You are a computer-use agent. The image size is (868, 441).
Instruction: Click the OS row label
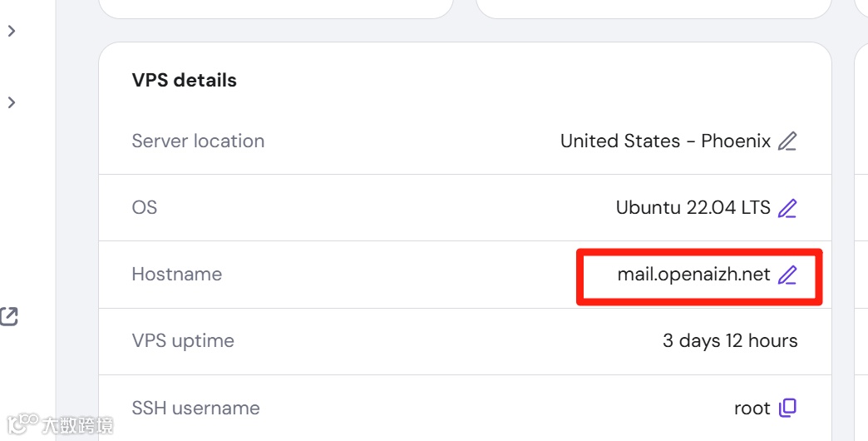[x=144, y=207]
